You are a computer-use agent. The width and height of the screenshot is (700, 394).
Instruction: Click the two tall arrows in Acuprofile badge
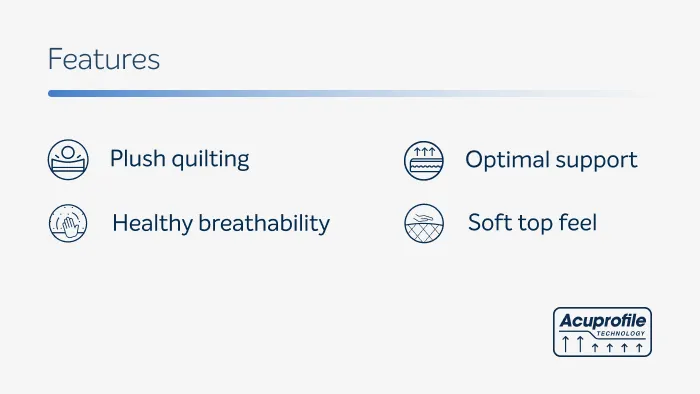pyautogui.click(x=573, y=344)
